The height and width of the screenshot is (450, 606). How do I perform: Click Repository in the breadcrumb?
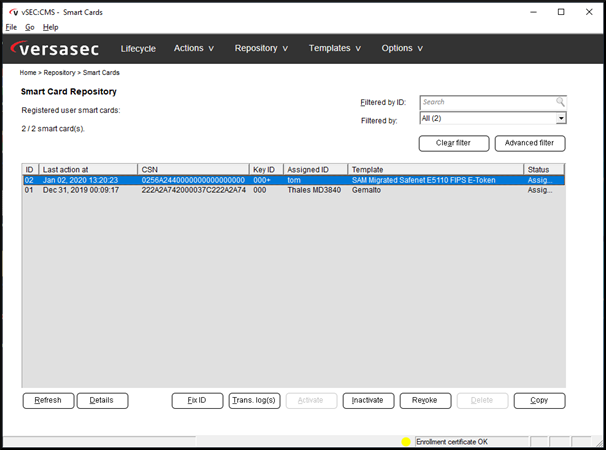coord(60,73)
